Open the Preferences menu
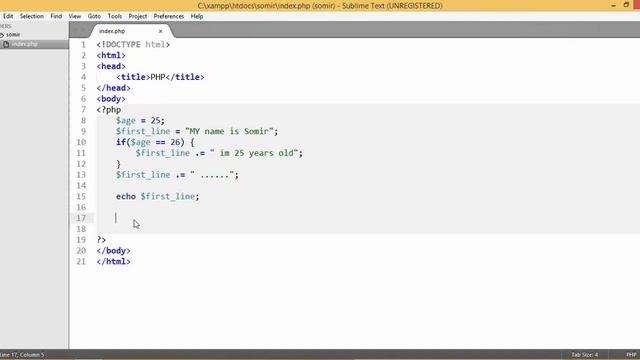The image size is (640, 360). [x=169, y=16]
